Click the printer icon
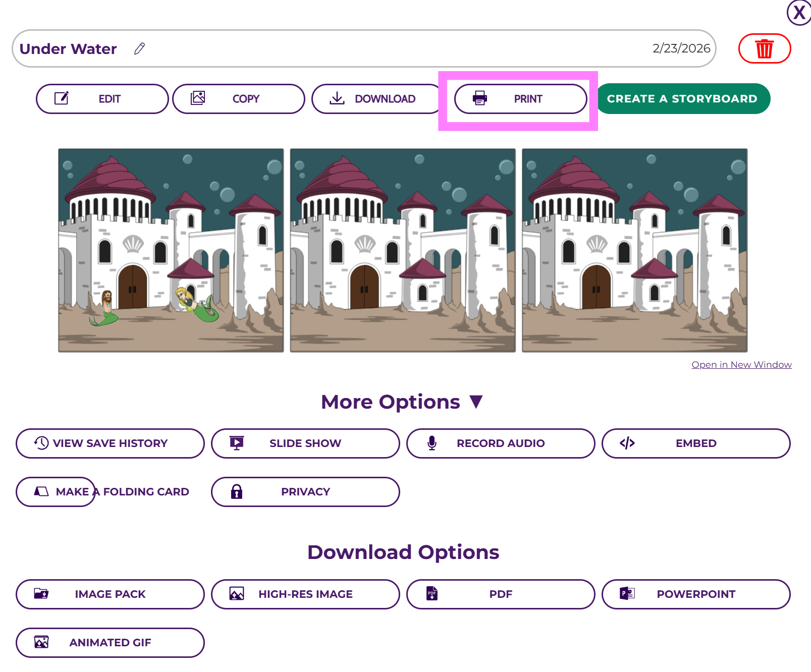The width and height of the screenshot is (811, 672). pyautogui.click(x=480, y=98)
